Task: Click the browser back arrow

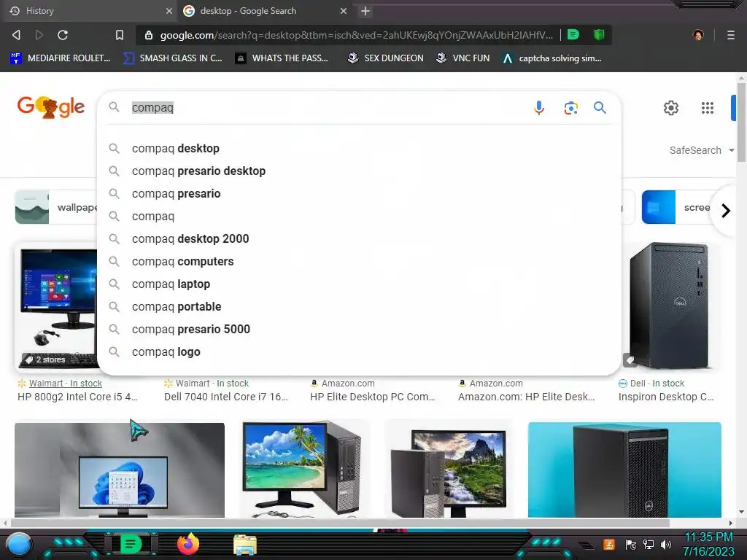Action: pyautogui.click(x=16, y=35)
